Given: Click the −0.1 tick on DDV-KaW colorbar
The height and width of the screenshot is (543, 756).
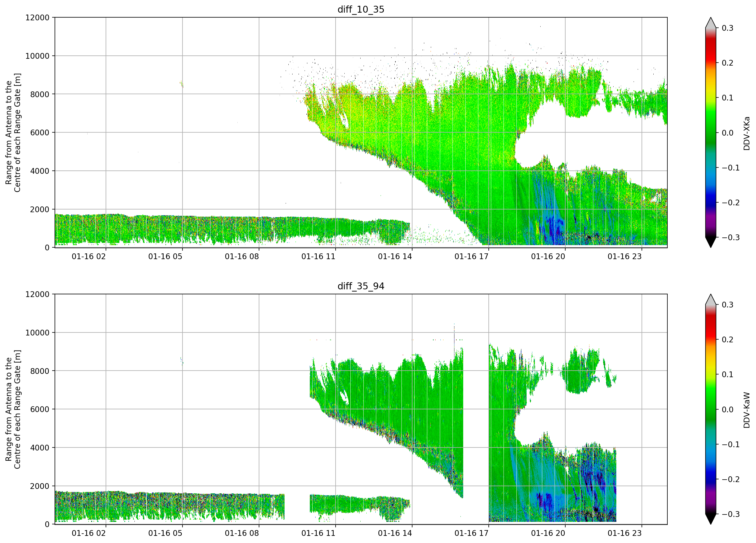Looking at the screenshot, I should 731,445.
